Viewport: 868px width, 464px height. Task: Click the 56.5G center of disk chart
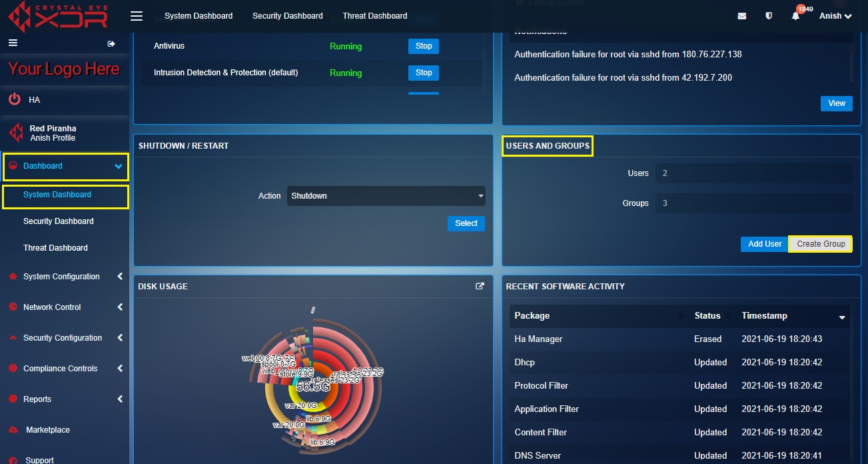(313, 386)
